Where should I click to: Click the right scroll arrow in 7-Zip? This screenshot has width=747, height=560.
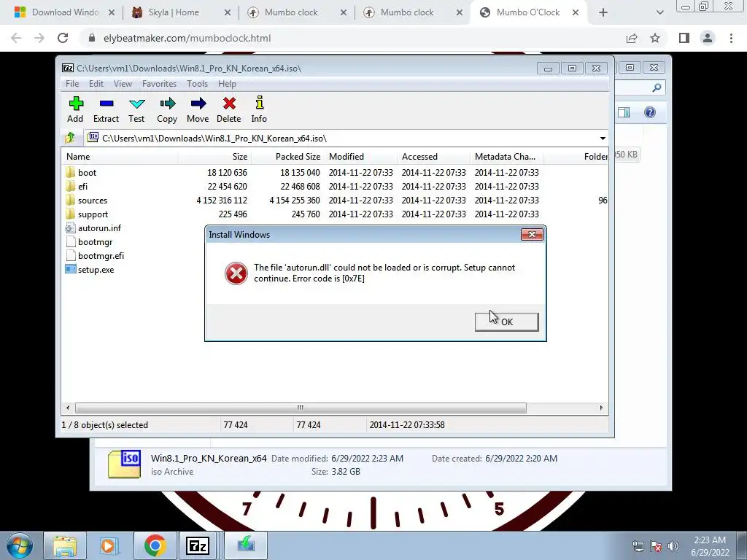(x=601, y=408)
